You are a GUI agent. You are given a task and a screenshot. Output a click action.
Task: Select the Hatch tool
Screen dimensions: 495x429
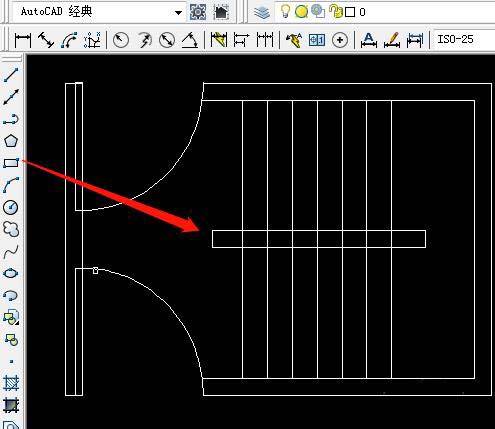point(11,384)
